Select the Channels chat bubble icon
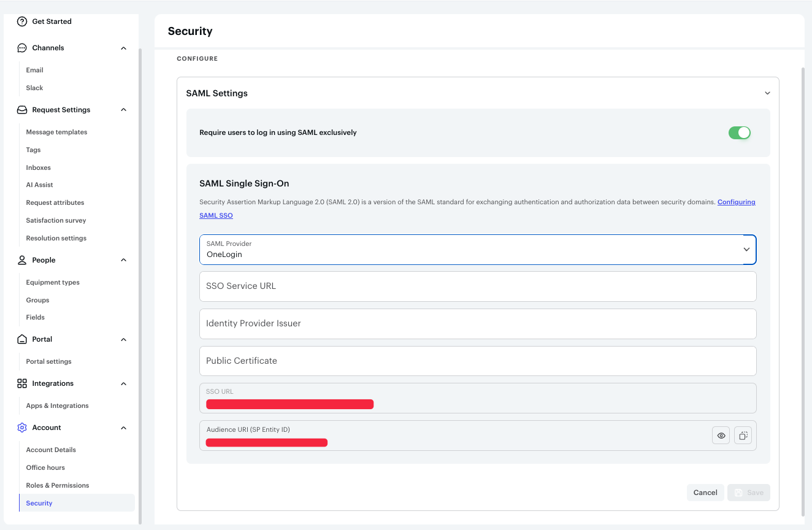This screenshot has height=530, width=812. pyautogui.click(x=22, y=47)
